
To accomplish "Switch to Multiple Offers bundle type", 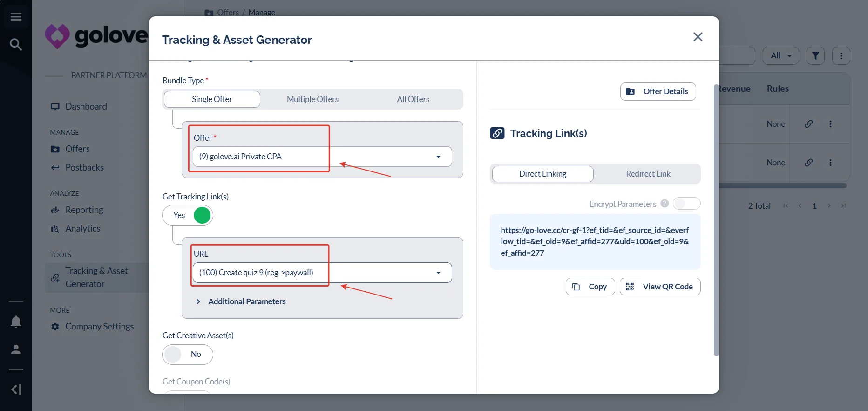I will point(312,99).
